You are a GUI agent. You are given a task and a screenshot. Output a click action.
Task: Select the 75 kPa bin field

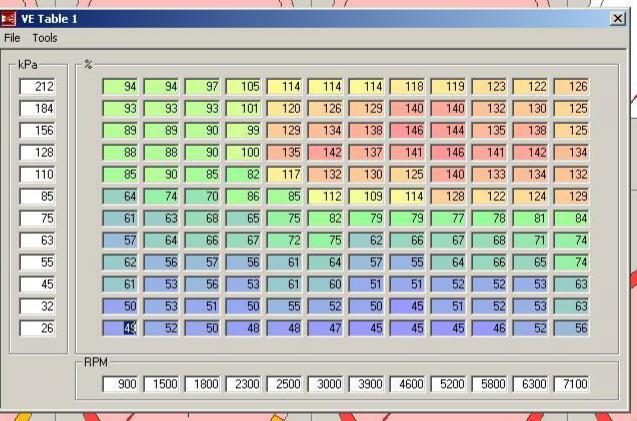[x=37, y=218]
